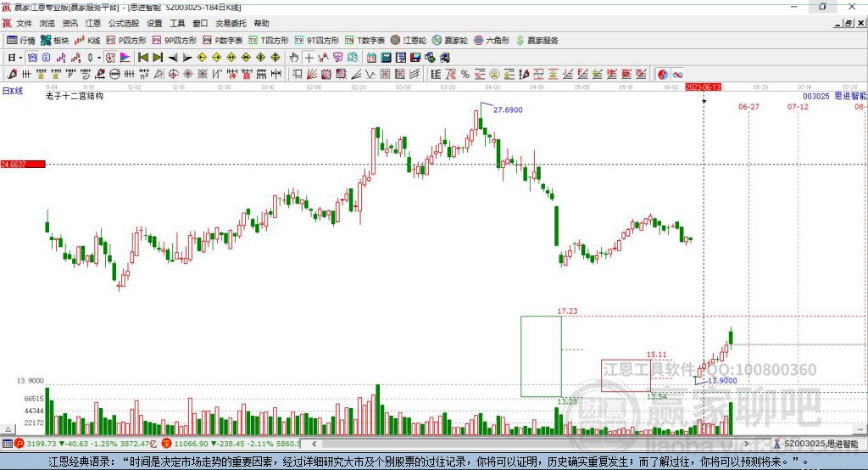Screen dimensions: 868x470
Task: Open the calculator icon
Action: click(x=386, y=58)
